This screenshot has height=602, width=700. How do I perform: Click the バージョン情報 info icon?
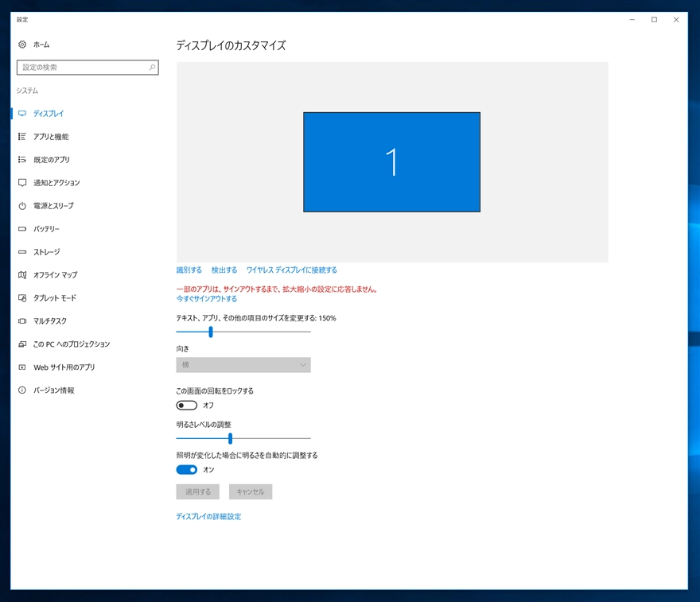pyautogui.click(x=22, y=390)
